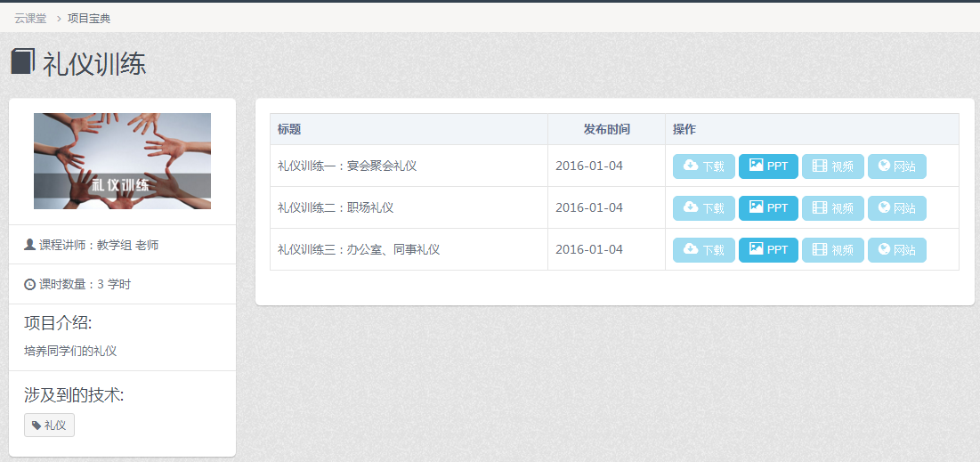Click the book icon beside 礼仪训练 title

pyautogui.click(x=22, y=62)
